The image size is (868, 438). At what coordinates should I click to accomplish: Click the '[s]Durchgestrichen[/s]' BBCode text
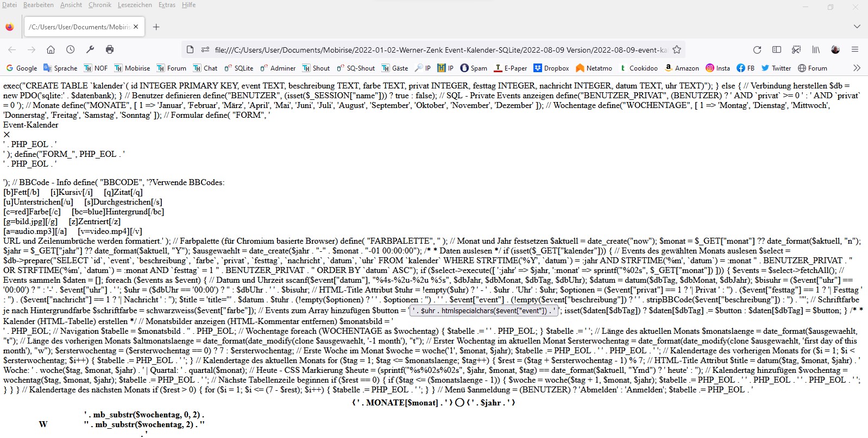coord(123,202)
